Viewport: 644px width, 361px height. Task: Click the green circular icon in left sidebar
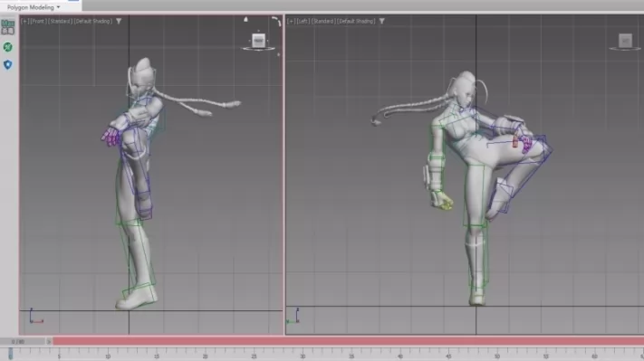[8, 47]
